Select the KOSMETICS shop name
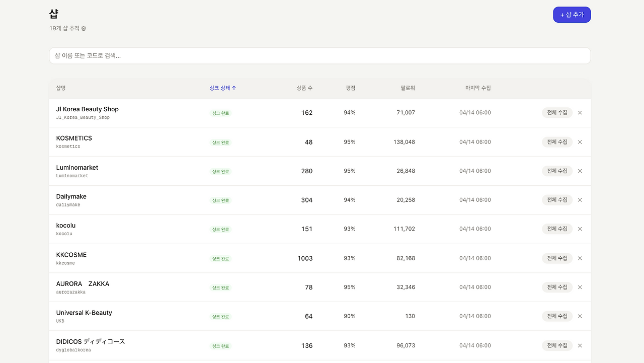Viewport: 644px width, 363px height. [x=74, y=138]
